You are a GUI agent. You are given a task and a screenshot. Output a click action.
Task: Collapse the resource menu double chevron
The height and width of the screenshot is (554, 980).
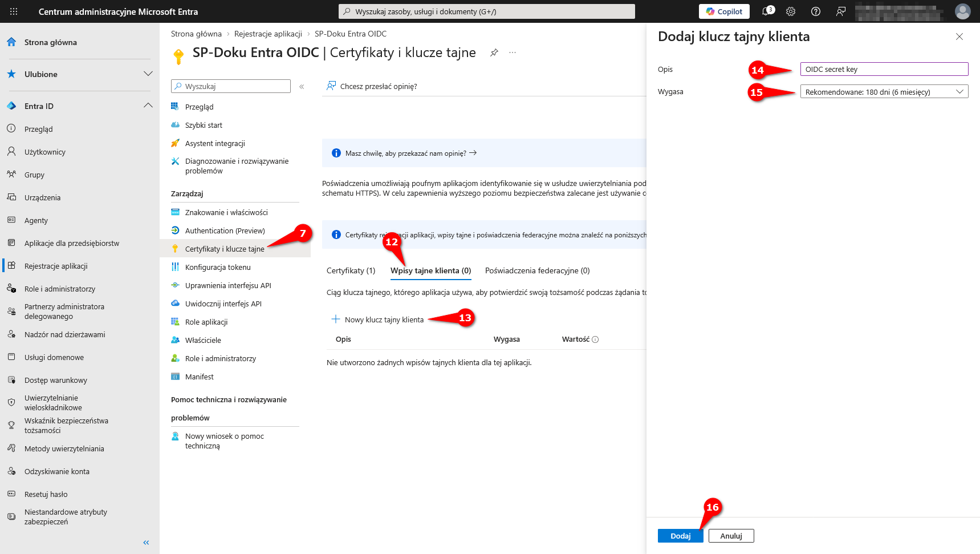click(x=302, y=87)
